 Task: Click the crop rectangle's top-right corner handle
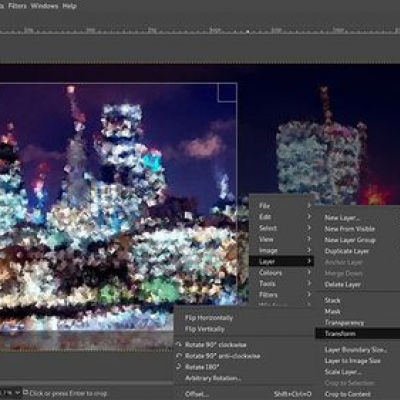click(x=227, y=92)
